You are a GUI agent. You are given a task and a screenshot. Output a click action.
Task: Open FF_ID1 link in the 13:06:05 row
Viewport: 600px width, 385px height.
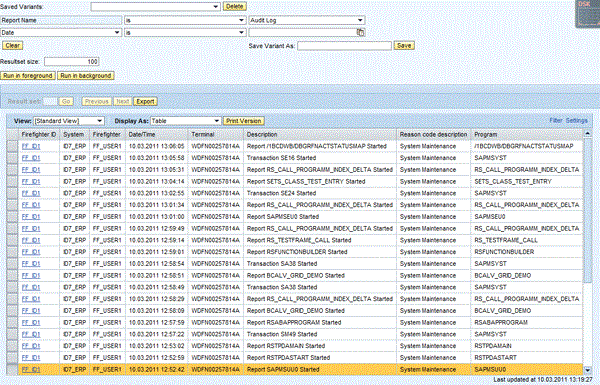pyautogui.click(x=31, y=146)
